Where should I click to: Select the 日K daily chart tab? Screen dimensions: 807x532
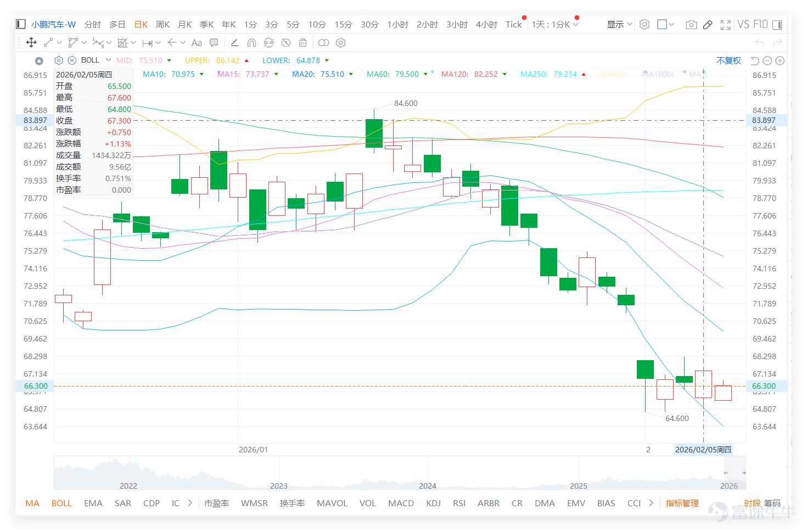[141, 24]
